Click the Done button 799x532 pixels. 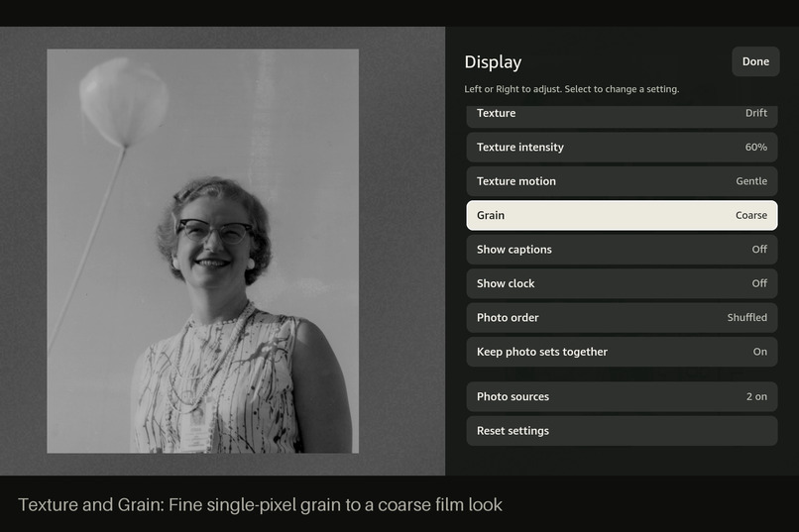(755, 61)
